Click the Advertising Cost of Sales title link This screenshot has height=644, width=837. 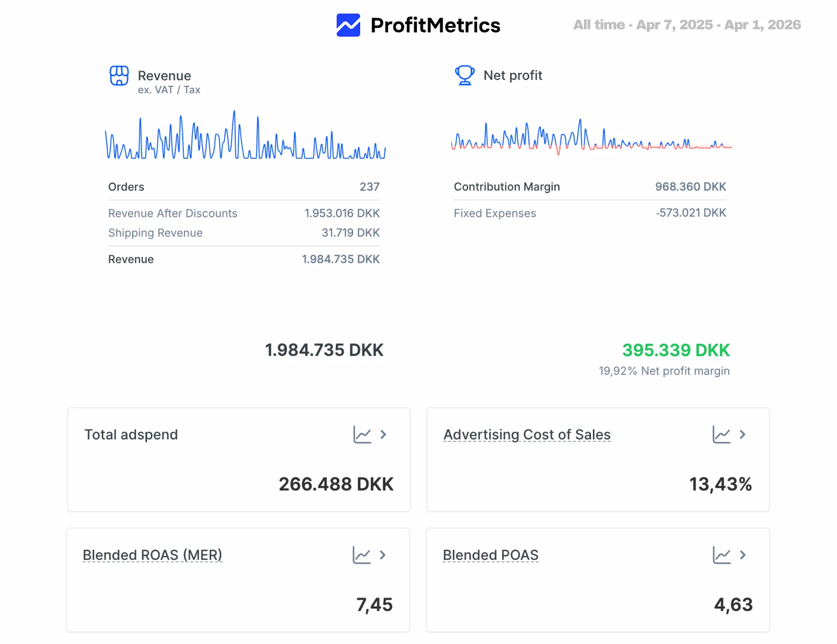coord(527,435)
